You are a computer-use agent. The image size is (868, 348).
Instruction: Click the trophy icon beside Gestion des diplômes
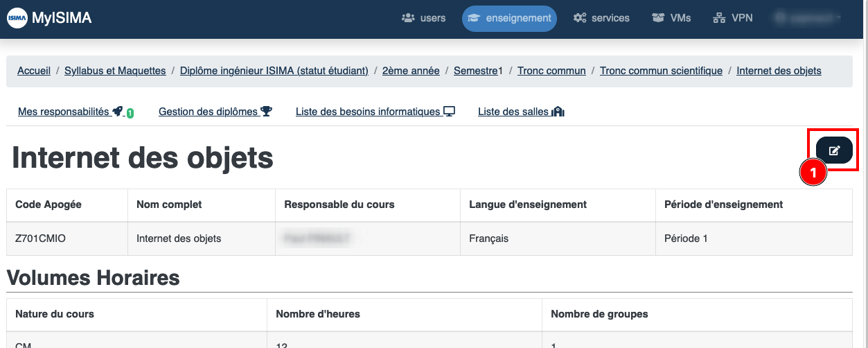point(266,112)
